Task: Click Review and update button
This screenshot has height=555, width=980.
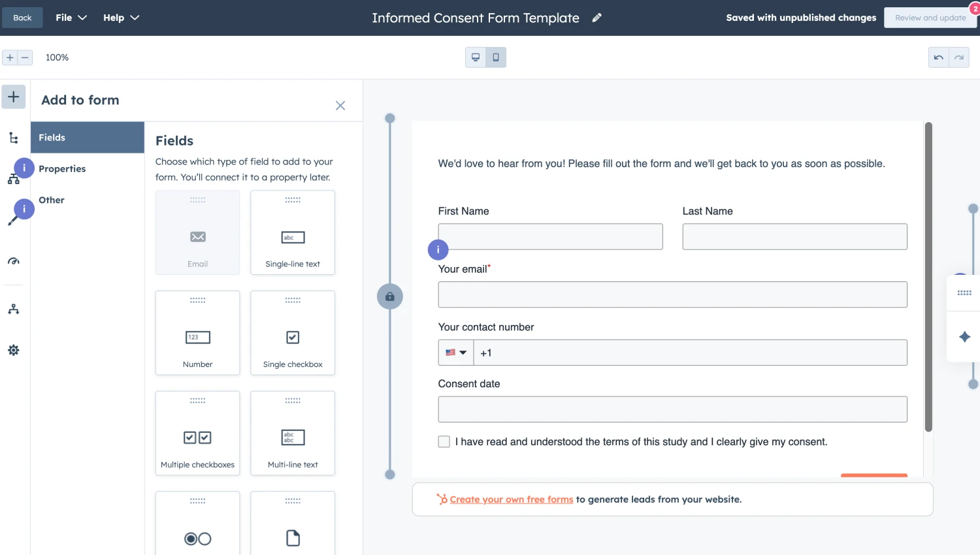Action: pos(930,18)
